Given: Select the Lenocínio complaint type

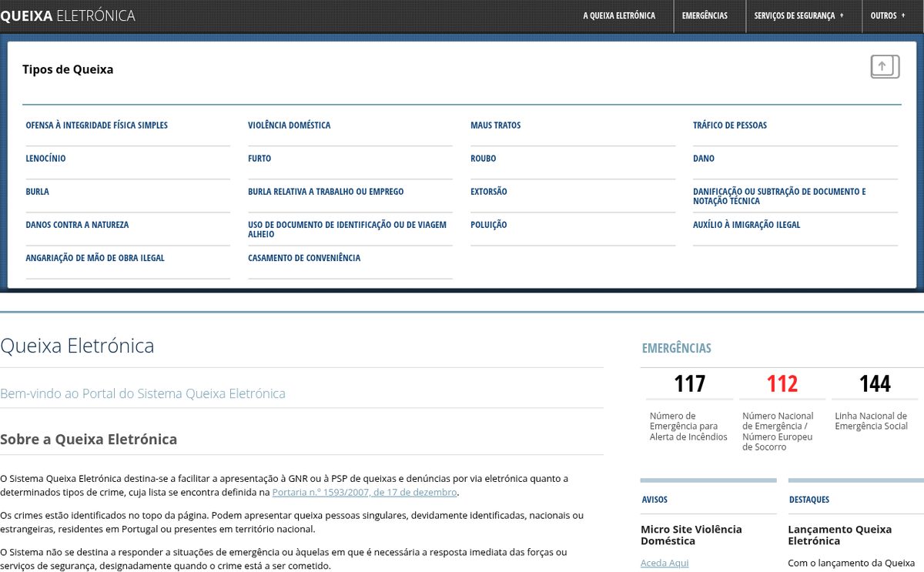Looking at the screenshot, I should coord(46,159).
